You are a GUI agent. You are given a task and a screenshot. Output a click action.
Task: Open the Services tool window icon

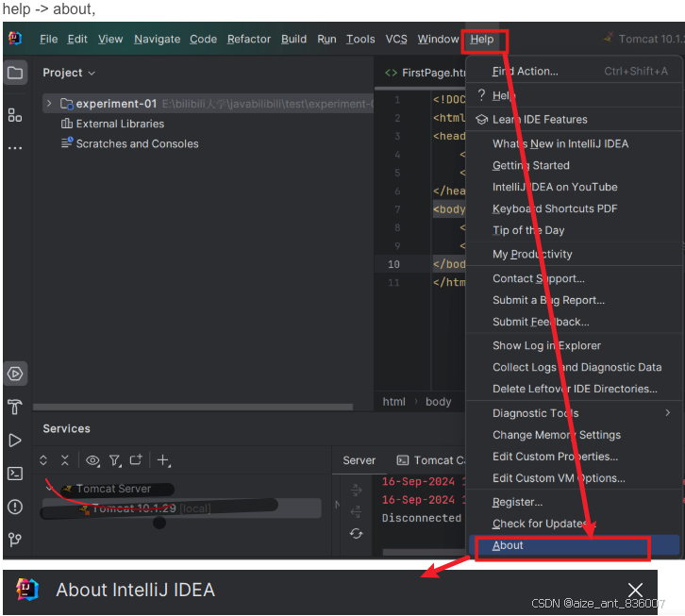[15, 374]
